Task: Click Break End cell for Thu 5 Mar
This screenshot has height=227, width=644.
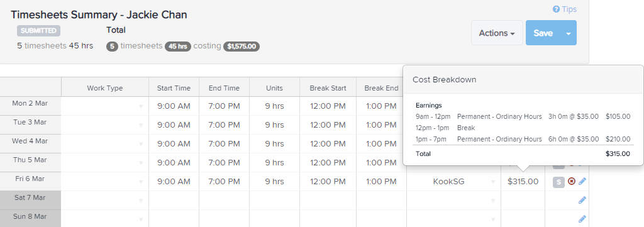Action: (x=382, y=163)
